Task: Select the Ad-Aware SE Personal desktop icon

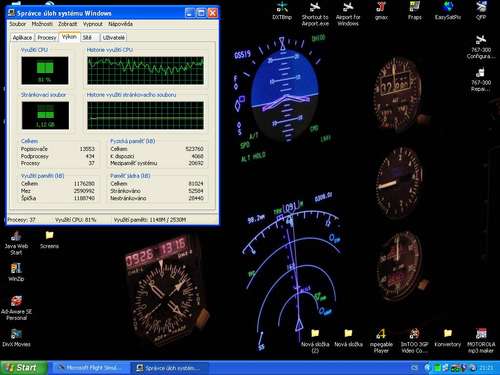Action: coord(16,308)
